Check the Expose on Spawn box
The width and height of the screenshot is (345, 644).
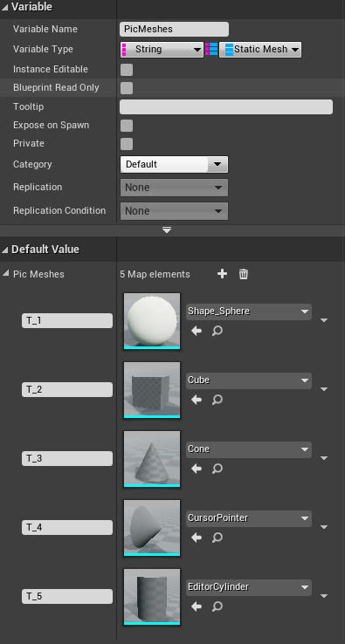(127, 126)
